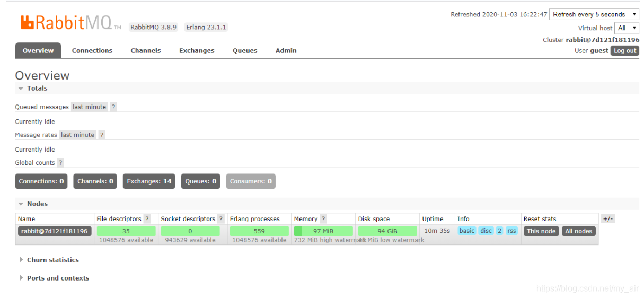Click the cluster name rabbit@7d121f181196 at top
644x298 pixels.
tap(603, 40)
